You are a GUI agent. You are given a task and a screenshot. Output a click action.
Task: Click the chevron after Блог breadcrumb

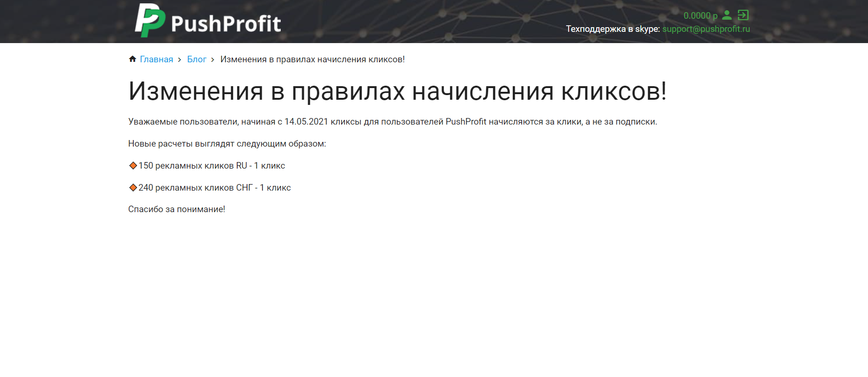point(213,59)
